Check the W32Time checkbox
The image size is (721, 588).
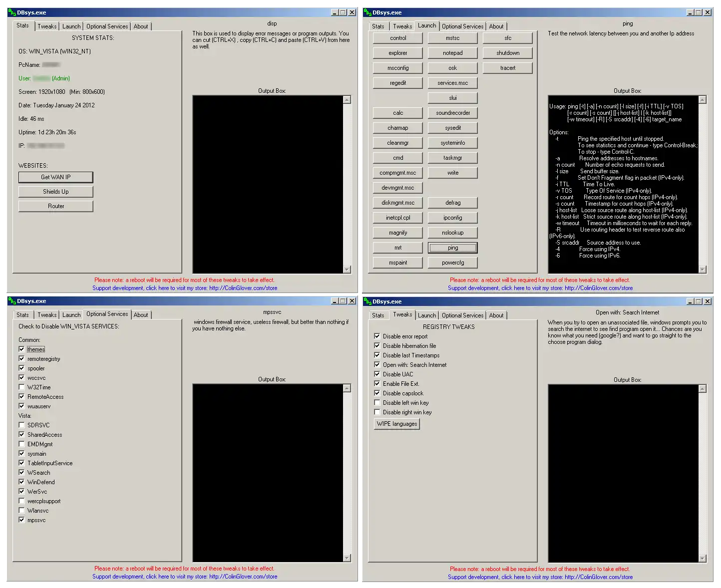[x=21, y=387]
